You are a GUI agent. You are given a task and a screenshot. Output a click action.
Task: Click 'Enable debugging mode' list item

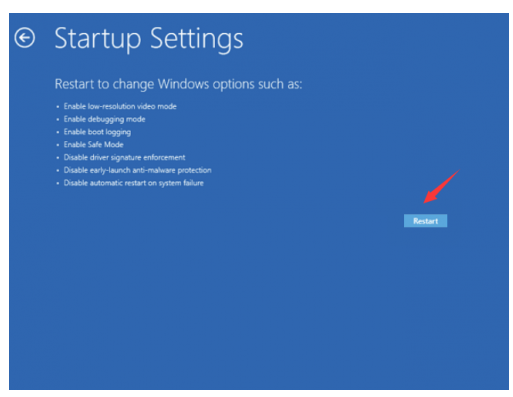click(104, 119)
